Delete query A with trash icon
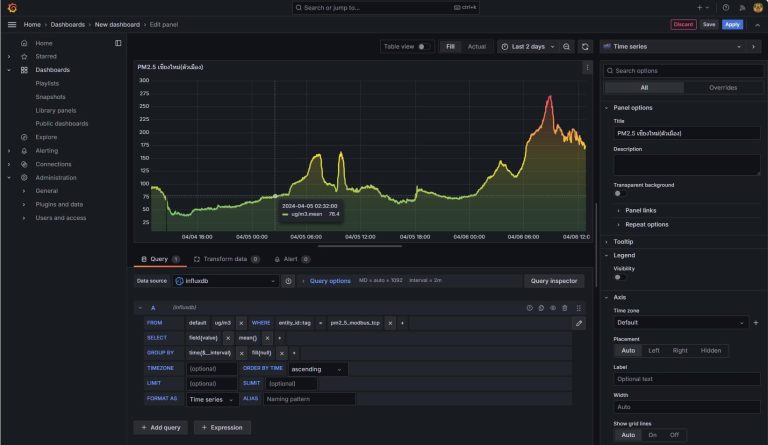Image resolution: width=768 pixels, height=445 pixels. coord(565,308)
